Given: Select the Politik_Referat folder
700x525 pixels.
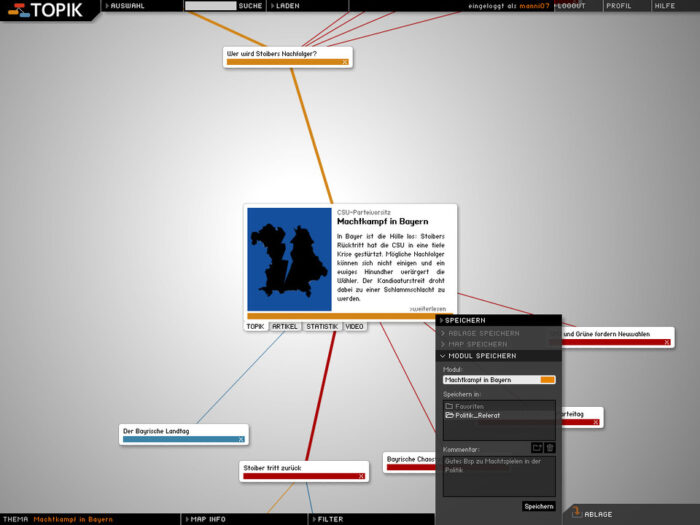Looking at the screenshot, I should [476, 415].
